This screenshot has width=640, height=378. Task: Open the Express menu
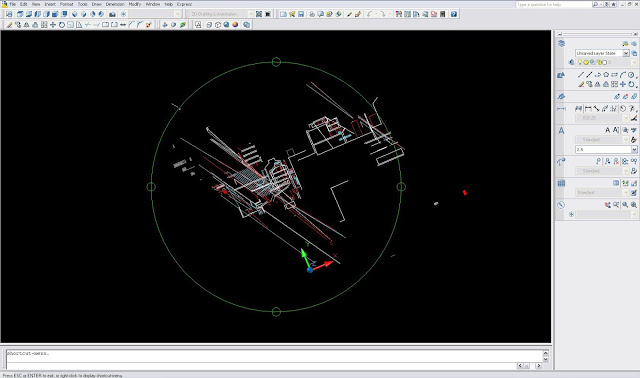tap(184, 4)
